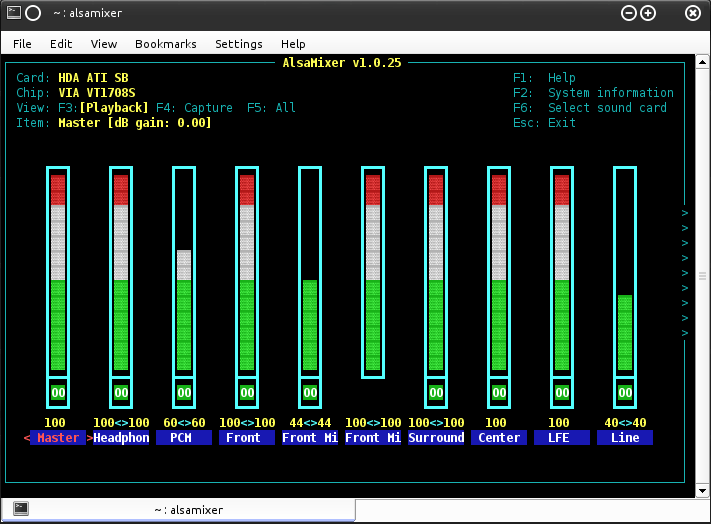
Task: Maximize the alsamixer window
Action: pyautogui.click(x=648, y=13)
